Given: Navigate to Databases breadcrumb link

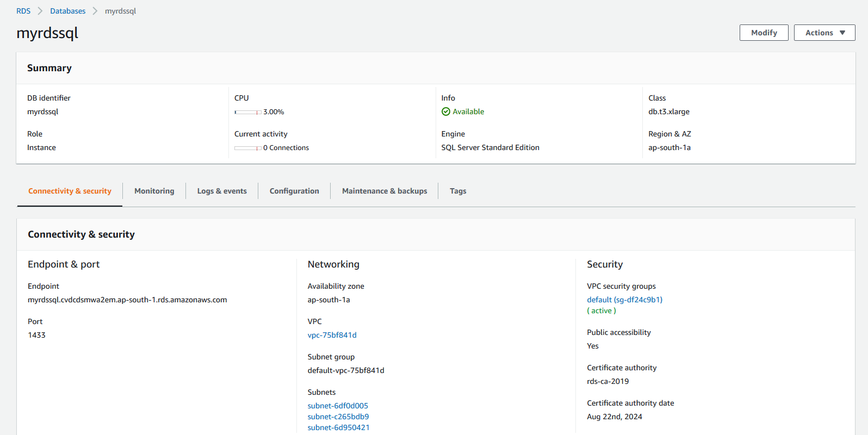Looking at the screenshot, I should click(x=67, y=11).
